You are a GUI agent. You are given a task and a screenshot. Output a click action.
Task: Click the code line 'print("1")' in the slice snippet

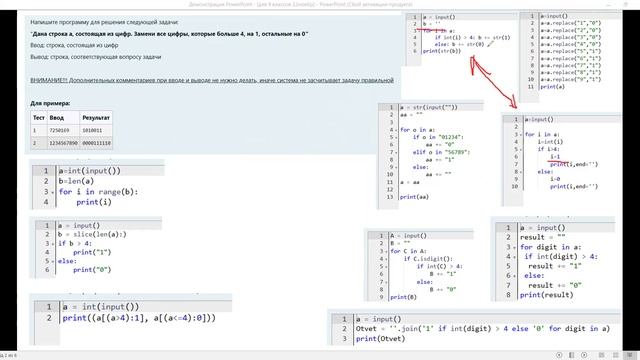[x=92, y=252]
